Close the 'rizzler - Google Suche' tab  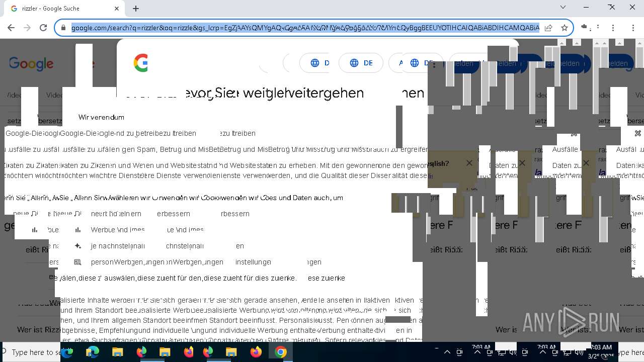tap(117, 9)
